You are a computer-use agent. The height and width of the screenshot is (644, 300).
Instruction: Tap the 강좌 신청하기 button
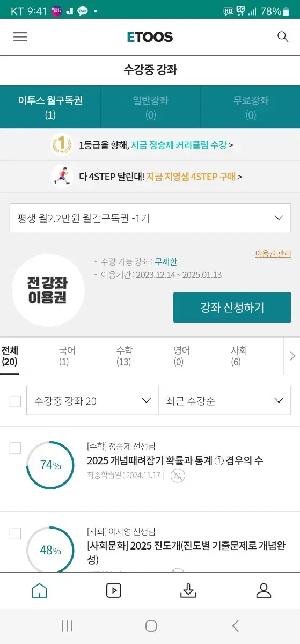pyautogui.click(x=232, y=308)
